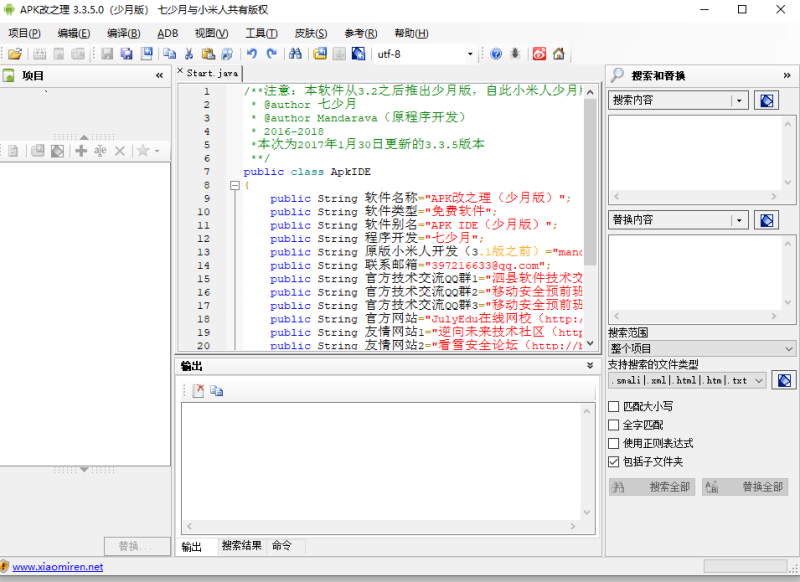This screenshot has width=800, height=582.
Task: Click the dropdown arrow beside the star icon
Action: click(x=157, y=151)
